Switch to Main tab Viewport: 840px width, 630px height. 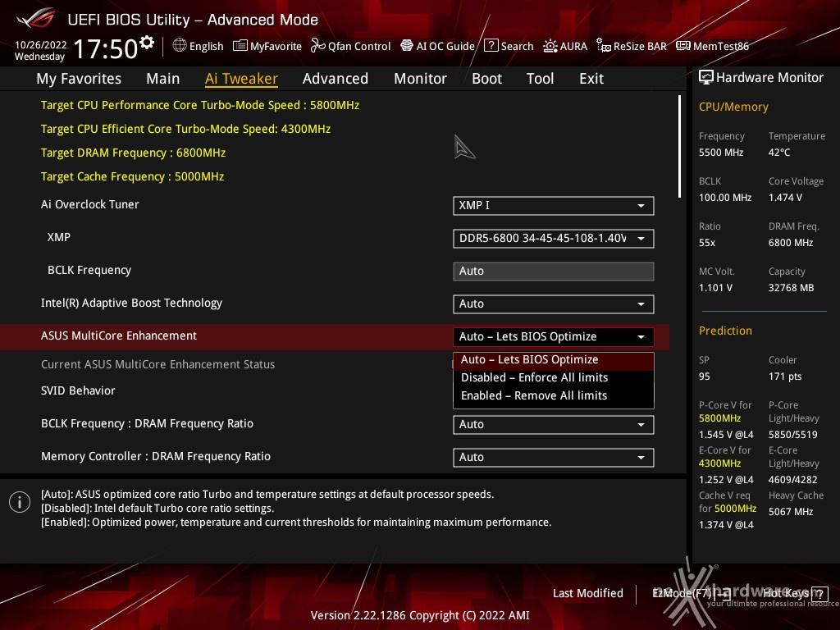point(163,79)
